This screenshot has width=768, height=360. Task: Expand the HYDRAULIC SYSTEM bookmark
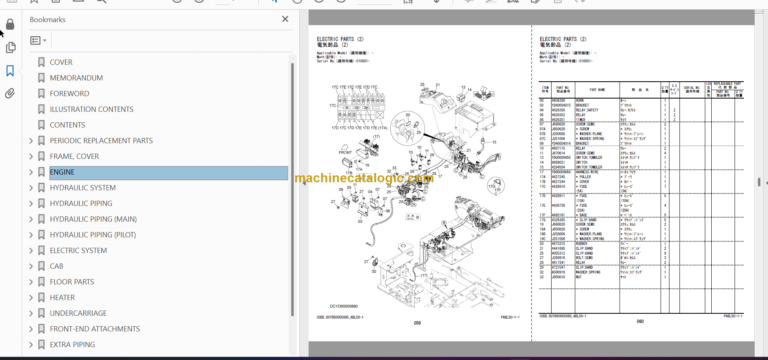31,188
